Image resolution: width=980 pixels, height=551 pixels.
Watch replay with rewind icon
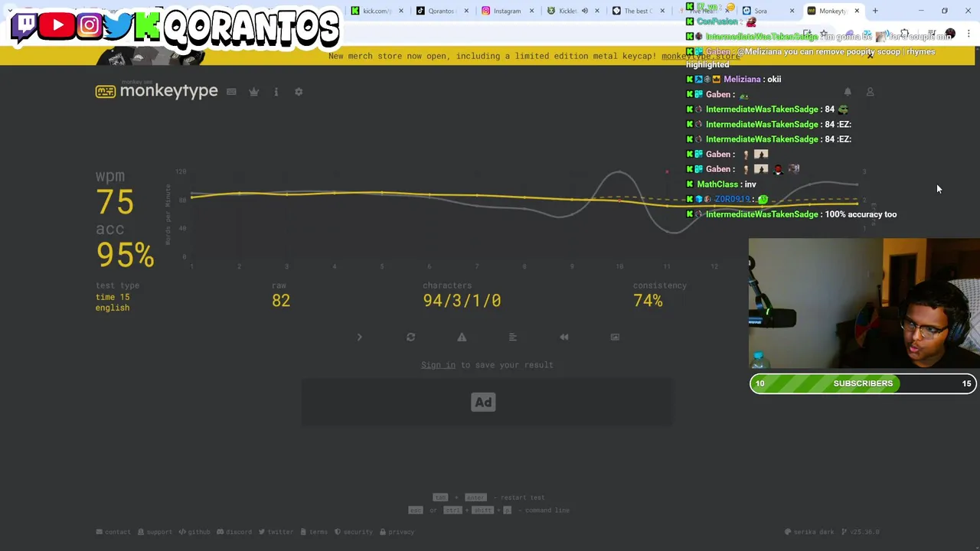coord(564,337)
